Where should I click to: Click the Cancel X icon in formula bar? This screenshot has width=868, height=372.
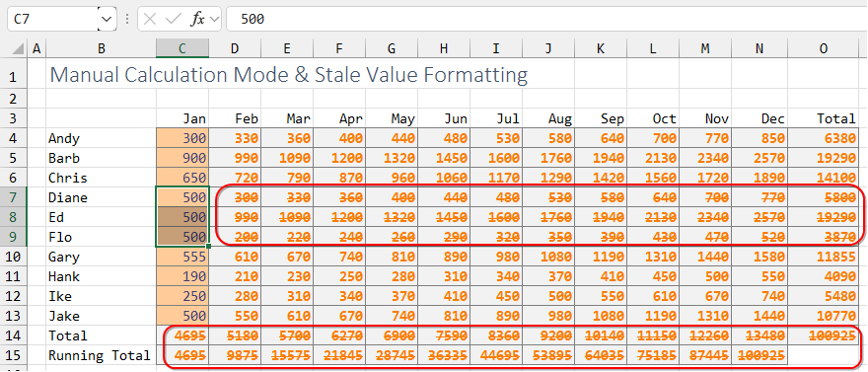click(150, 19)
